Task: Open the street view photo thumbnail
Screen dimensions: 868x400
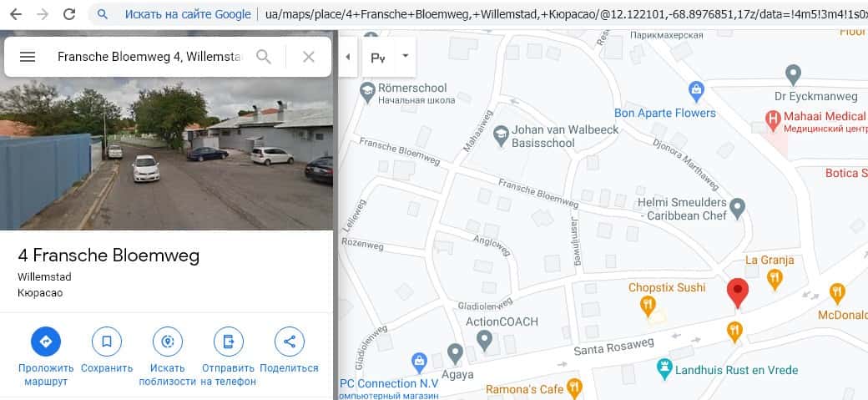Action: [x=167, y=154]
